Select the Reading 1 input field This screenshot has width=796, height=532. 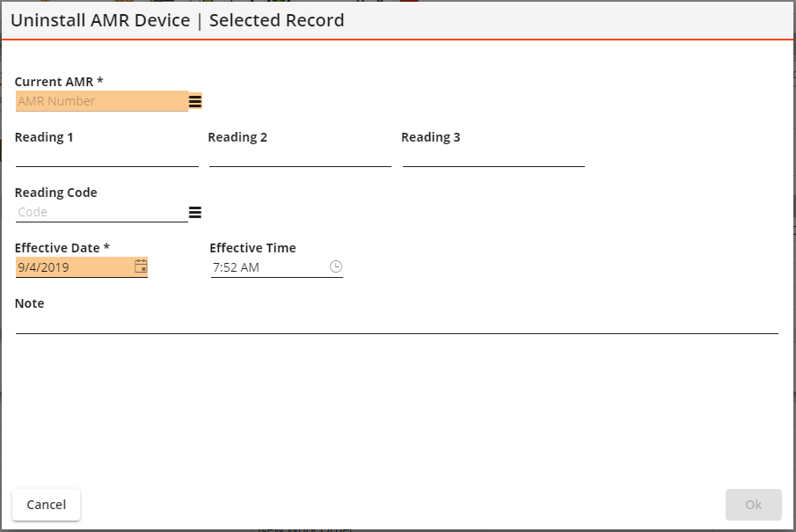[x=107, y=157]
